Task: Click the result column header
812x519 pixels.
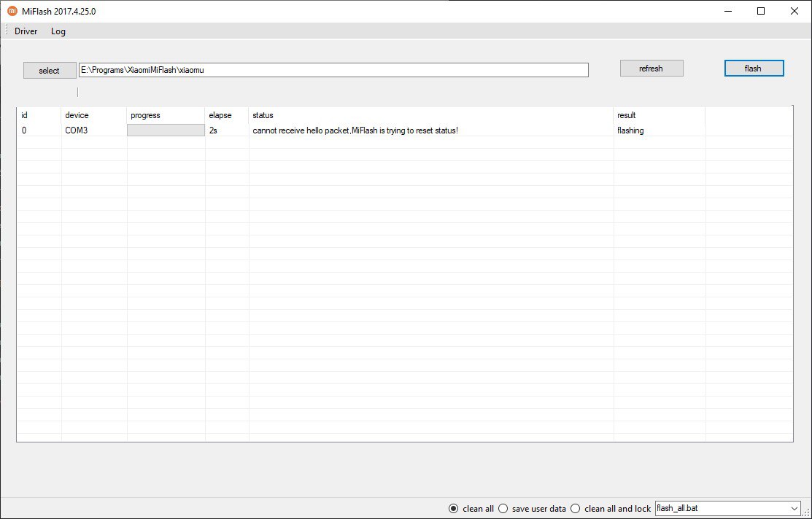Action: (x=660, y=115)
